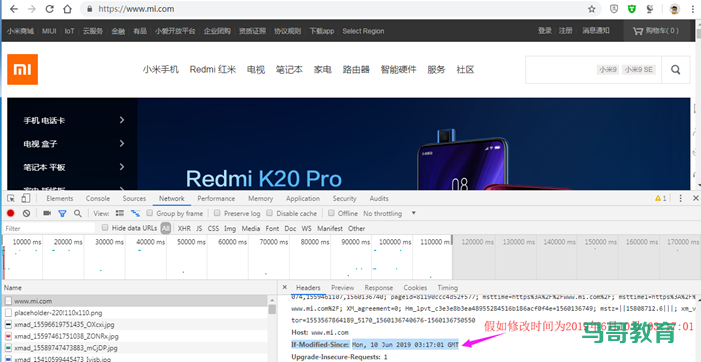Click 注册 register link
Screen dimensions: 701x362
coord(566,31)
